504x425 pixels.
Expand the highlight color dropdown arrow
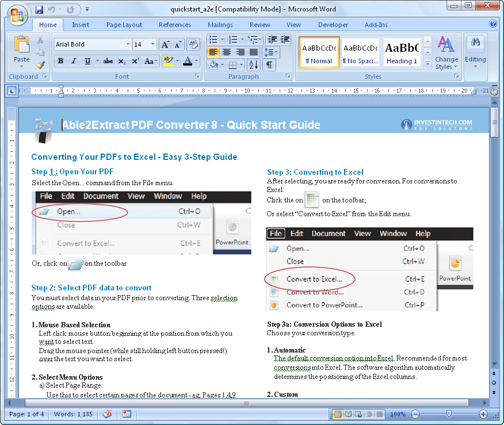point(177,61)
